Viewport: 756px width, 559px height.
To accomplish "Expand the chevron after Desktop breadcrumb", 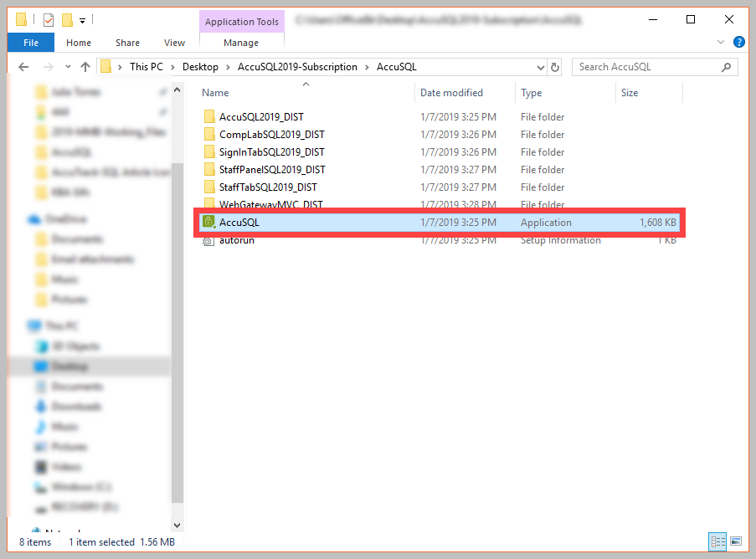I will coord(228,68).
